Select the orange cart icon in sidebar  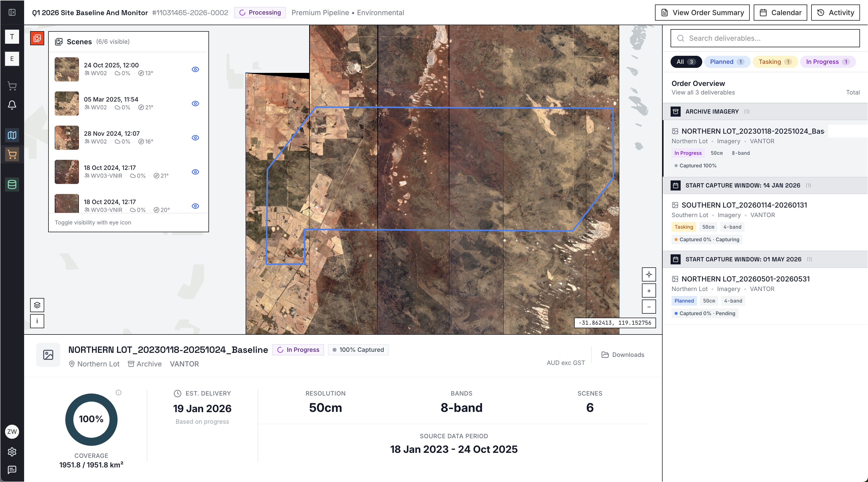click(12, 154)
